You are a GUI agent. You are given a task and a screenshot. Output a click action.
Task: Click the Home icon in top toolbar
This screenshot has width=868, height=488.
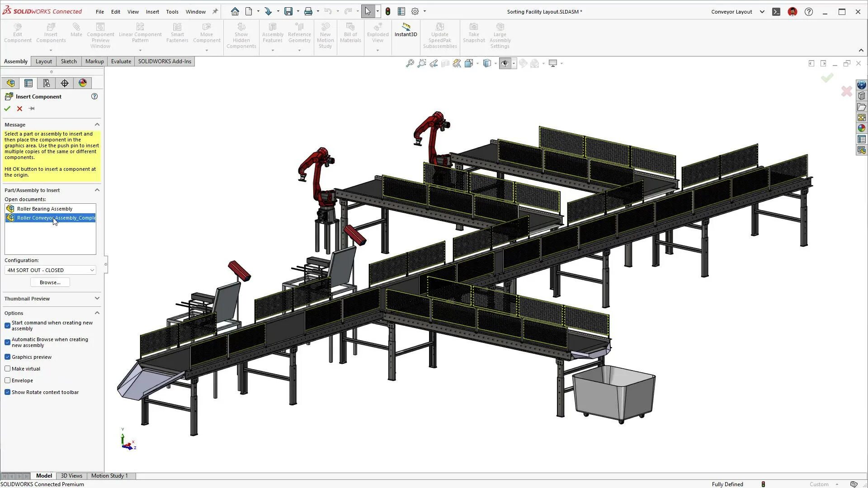[235, 12]
